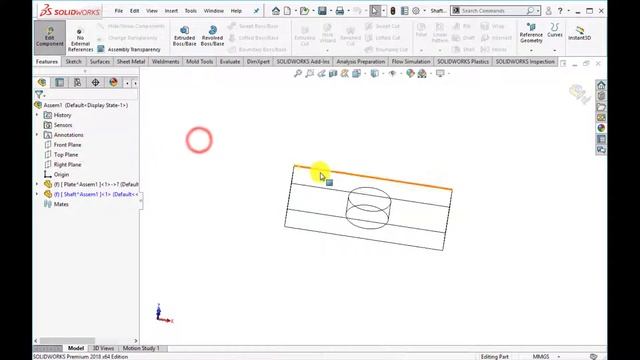
Task: Create a new document icon
Action: tap(287, 11)
